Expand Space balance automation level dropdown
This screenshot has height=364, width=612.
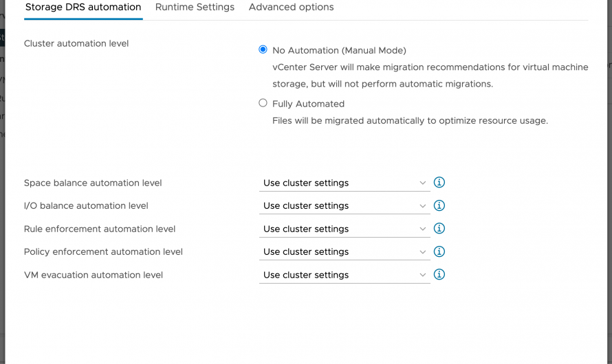pyautogui.click(x=345, y=183)
